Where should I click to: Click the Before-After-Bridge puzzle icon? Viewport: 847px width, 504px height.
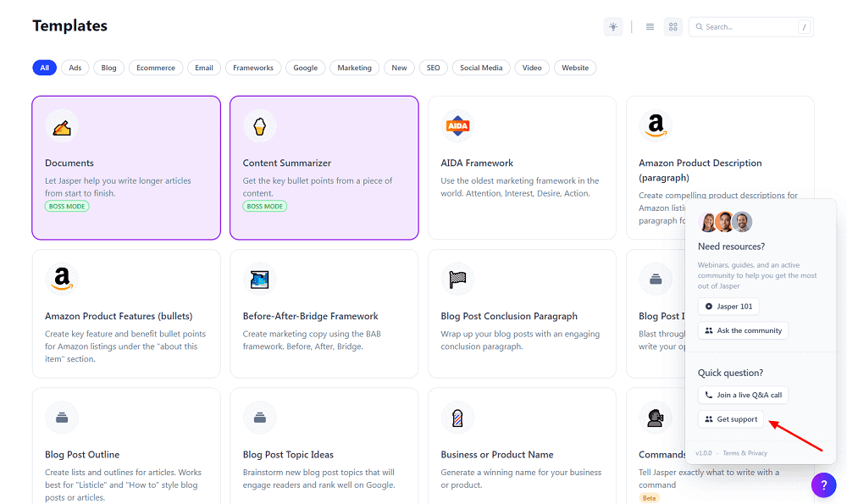click(x=260, y=280)
